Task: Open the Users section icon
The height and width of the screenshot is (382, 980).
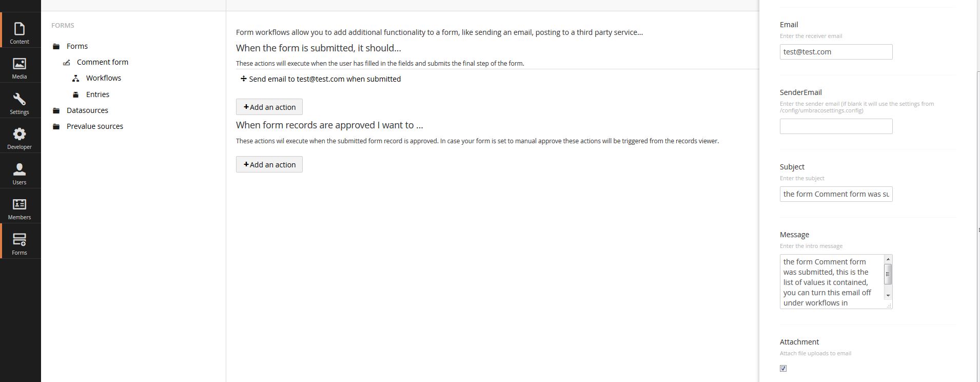Action: pyautogui.click(x=19, y=169)
